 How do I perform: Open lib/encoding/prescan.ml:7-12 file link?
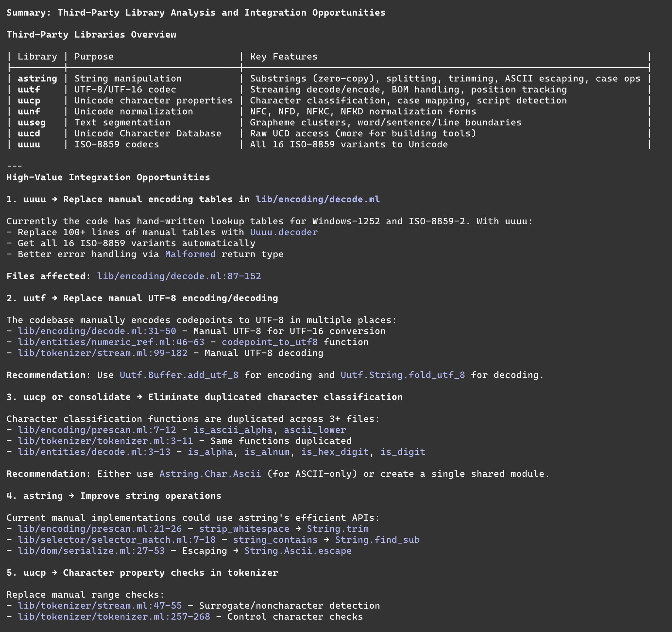97,430
